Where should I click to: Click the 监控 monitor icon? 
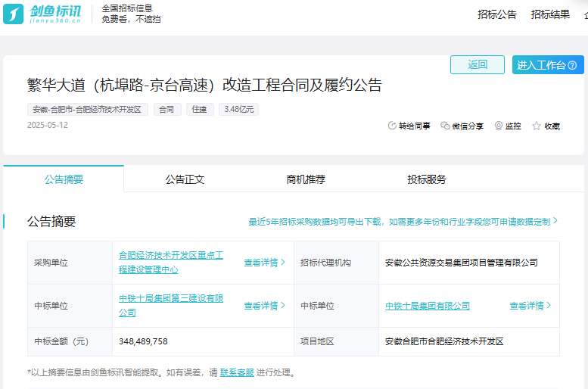(x=499, y=126)
